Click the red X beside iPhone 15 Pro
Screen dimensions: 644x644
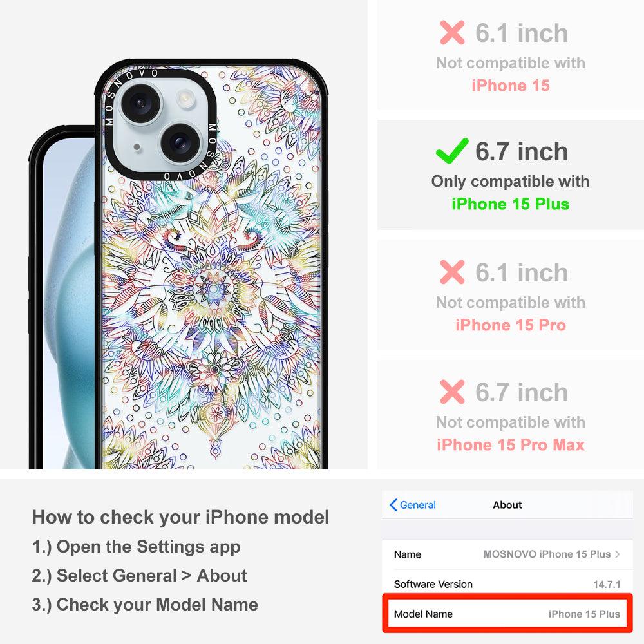(x=452, y=272)
